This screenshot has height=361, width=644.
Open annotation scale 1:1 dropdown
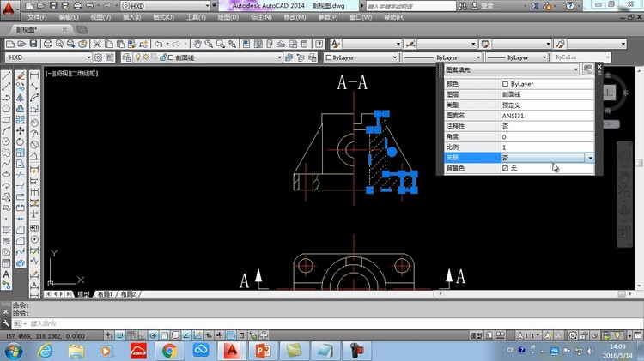click(529, 335)
